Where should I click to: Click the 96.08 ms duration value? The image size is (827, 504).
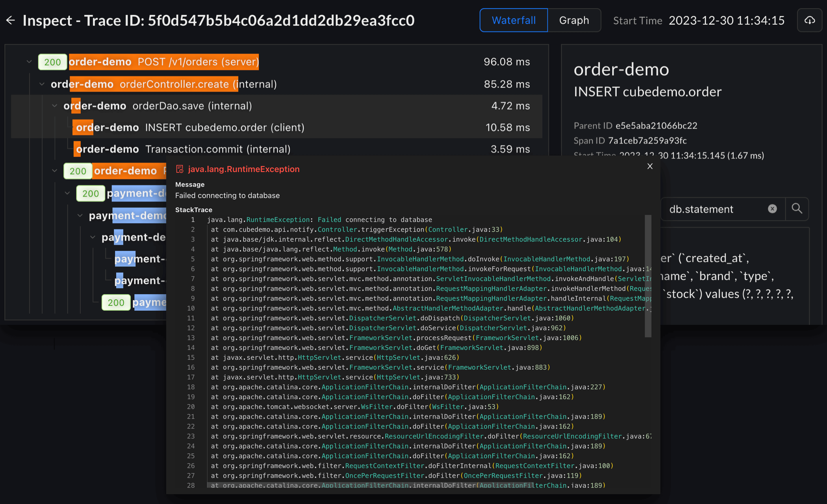506,62
